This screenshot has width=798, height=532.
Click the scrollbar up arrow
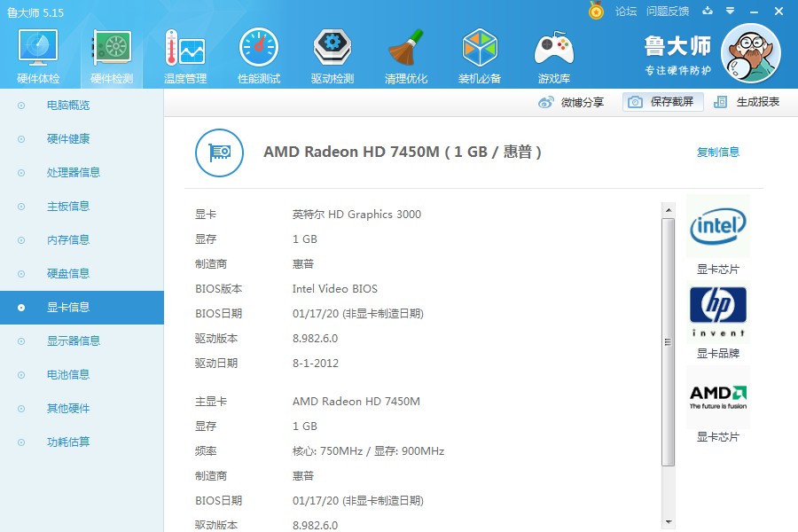pos(669,210)
